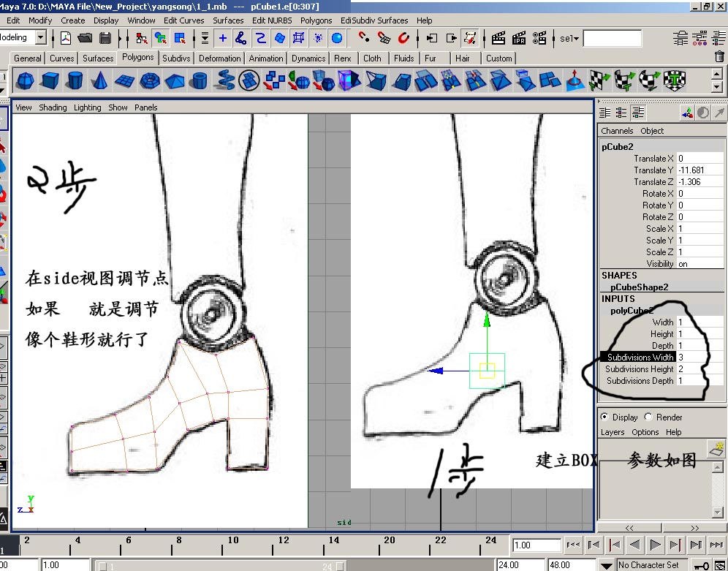Open the Edit NURBS menu
Screen dimensions: 728x571
coord(272,20)
